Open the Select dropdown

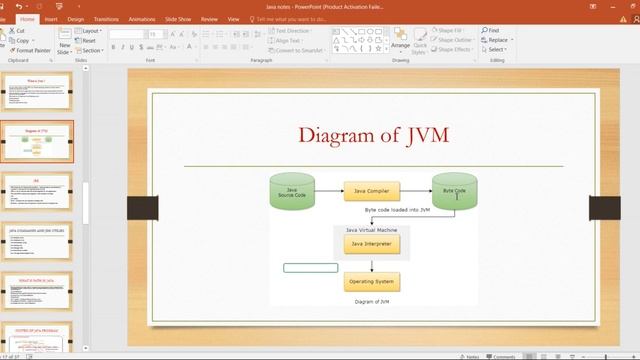tap(494, 49)
